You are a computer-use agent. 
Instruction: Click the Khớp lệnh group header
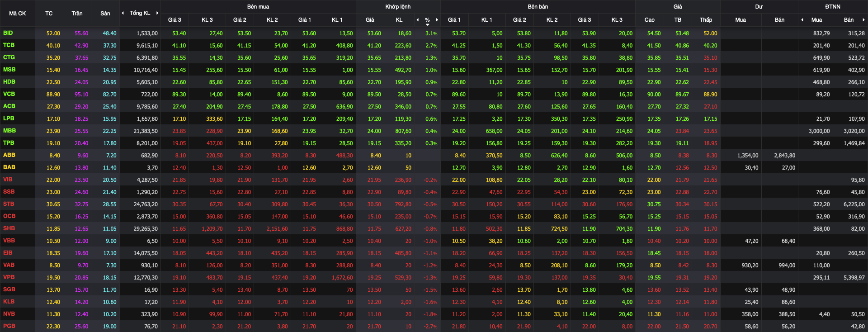pyautogui.click(x=398, y=7)
